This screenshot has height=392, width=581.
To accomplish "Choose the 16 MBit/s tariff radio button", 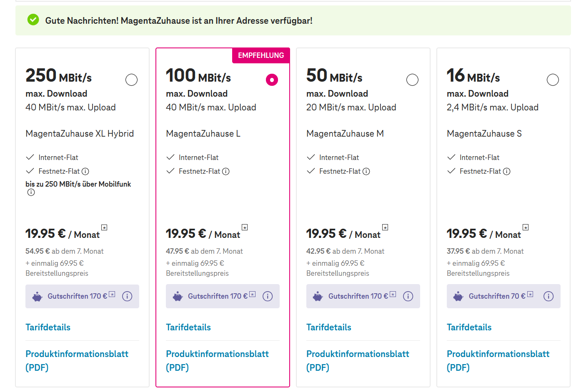I will [553, 80].
